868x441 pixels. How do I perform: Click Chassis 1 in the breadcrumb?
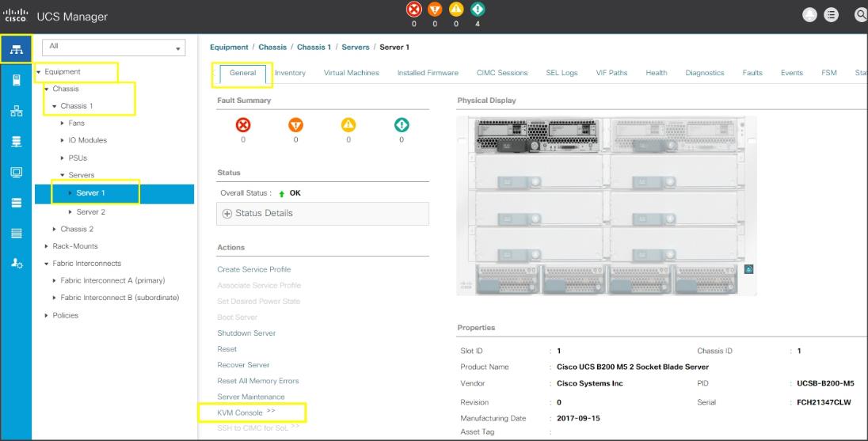pyautogui.click(x=314, y=47)
